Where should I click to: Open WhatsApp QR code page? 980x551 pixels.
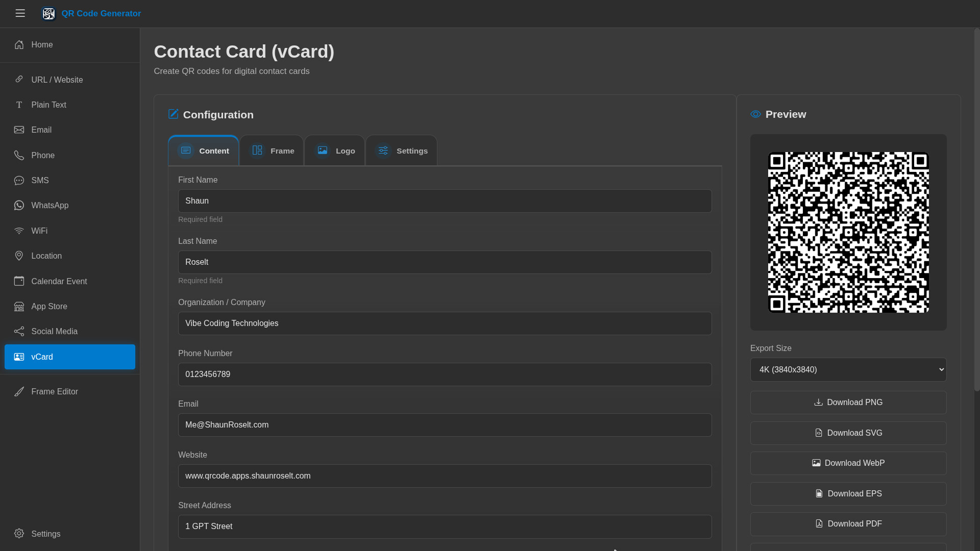click(70, 206)
